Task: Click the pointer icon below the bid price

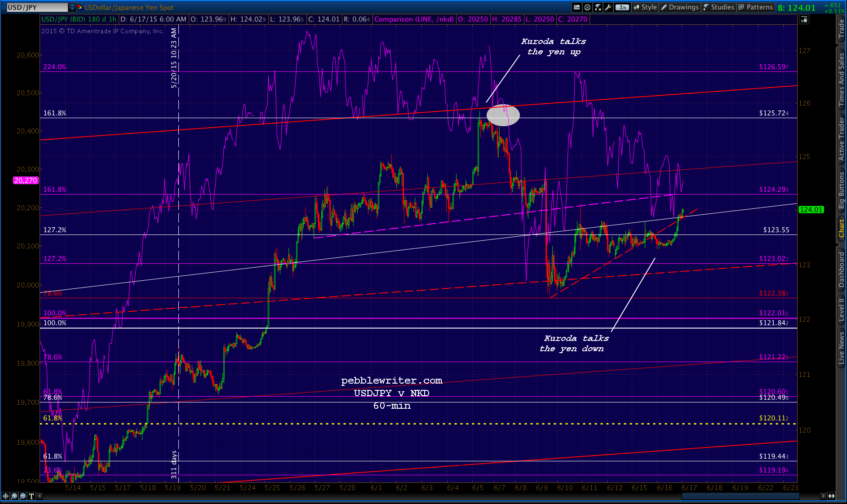Action: (x=804, y=19)
